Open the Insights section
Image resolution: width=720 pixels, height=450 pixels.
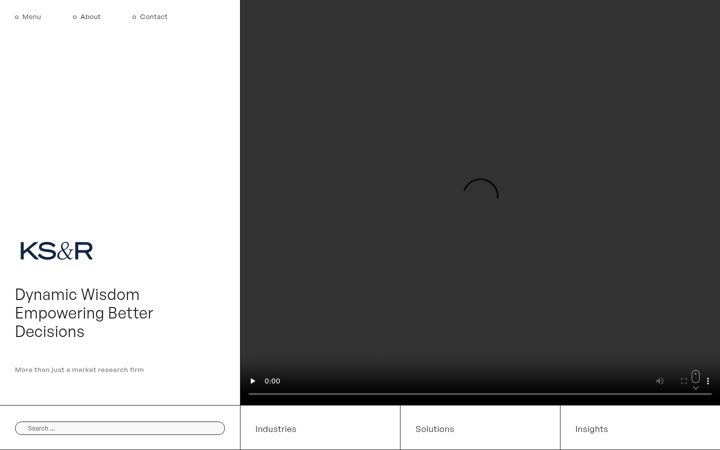[591, 429]
